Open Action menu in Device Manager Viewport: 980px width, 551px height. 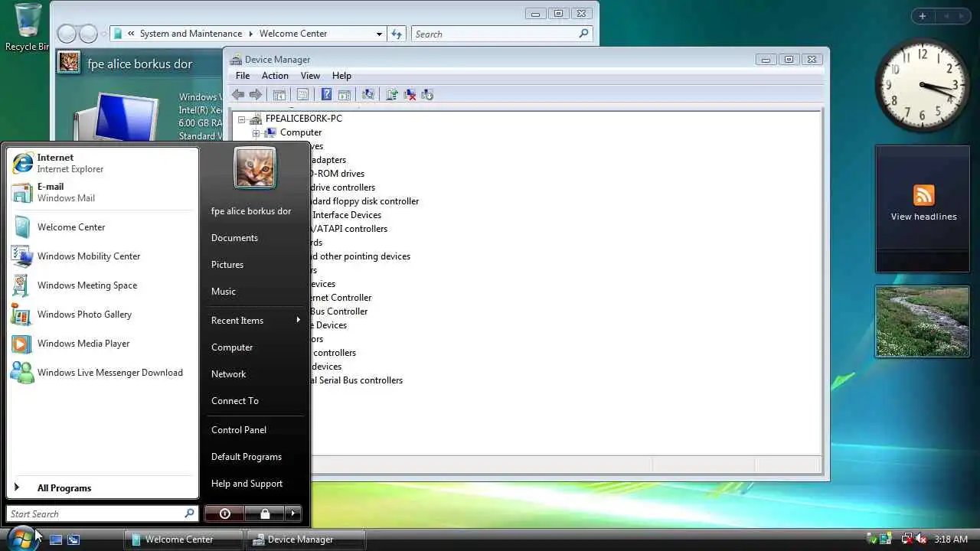pyautogui.click(x=275, y=76)
